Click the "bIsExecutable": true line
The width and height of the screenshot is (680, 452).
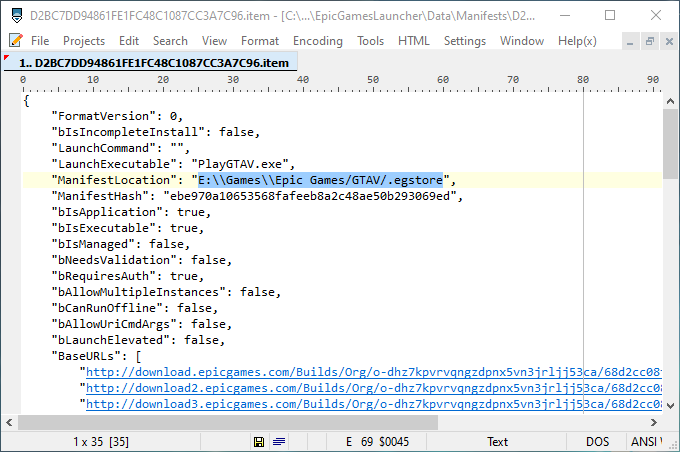coord(128,228)
